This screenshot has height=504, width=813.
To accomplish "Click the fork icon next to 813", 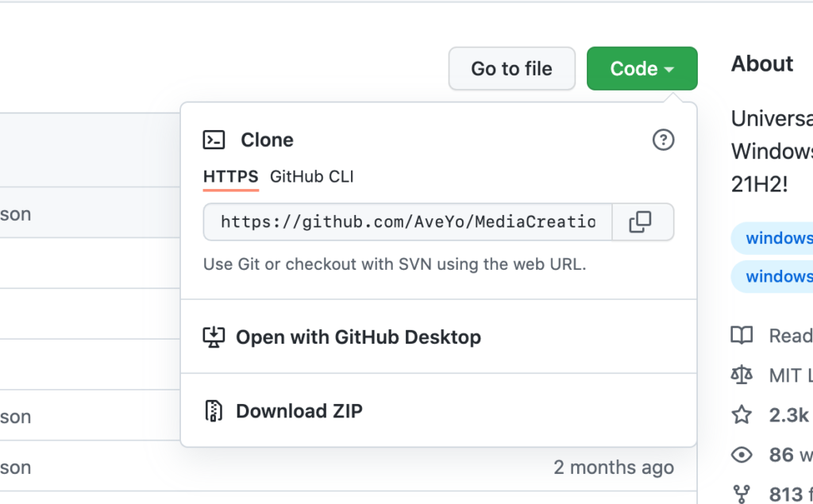I will pyautogui.click(x=742, y=494).
